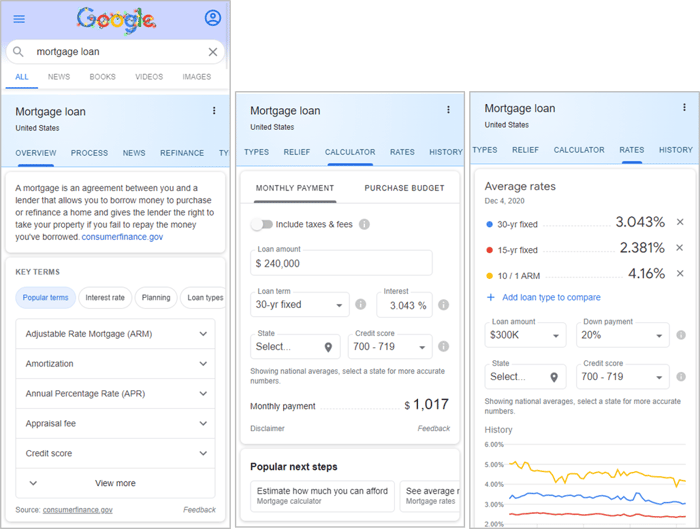
Task: Open the Refinance tab in overview panel
Action: pos(182,153)
